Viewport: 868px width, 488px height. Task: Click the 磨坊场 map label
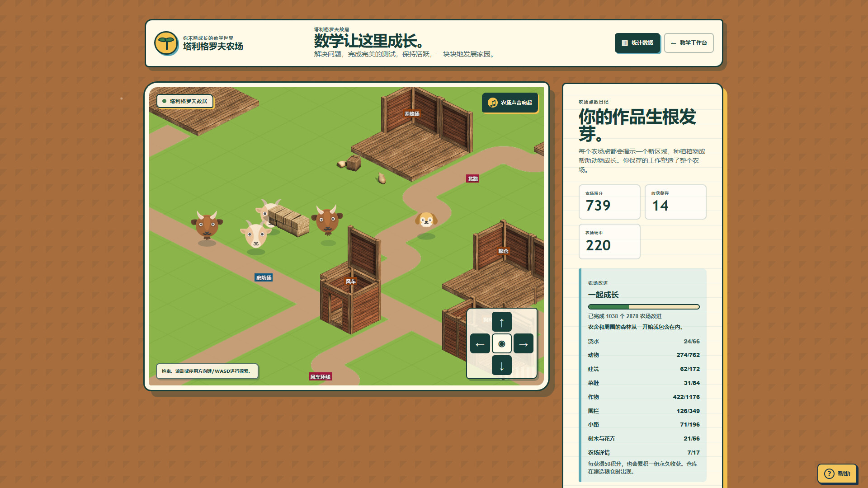point(264,278)
